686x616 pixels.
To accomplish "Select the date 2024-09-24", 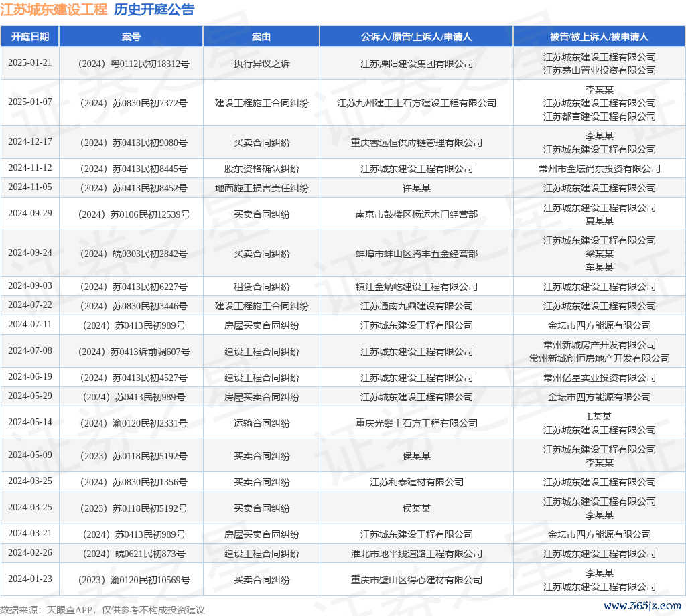I will coord(29,252).
